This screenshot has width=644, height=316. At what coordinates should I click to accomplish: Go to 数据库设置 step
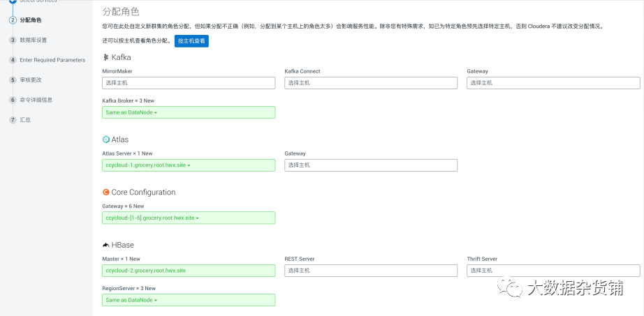34,40
